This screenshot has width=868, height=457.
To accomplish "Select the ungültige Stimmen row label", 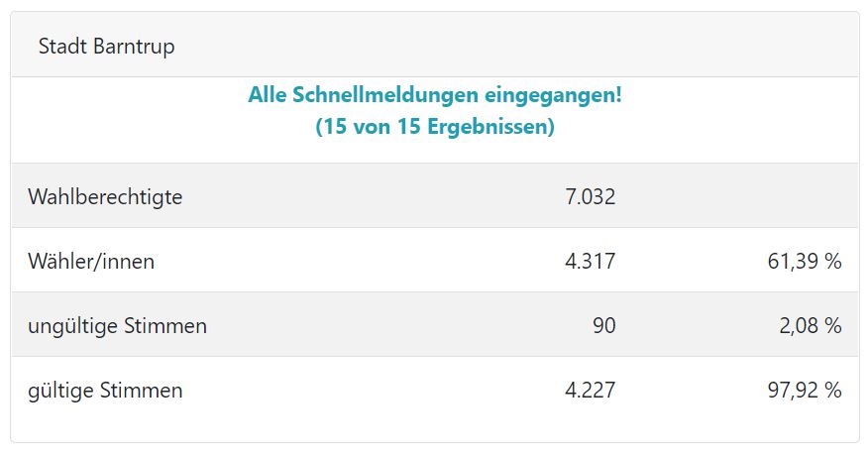I will click(117, 326).
